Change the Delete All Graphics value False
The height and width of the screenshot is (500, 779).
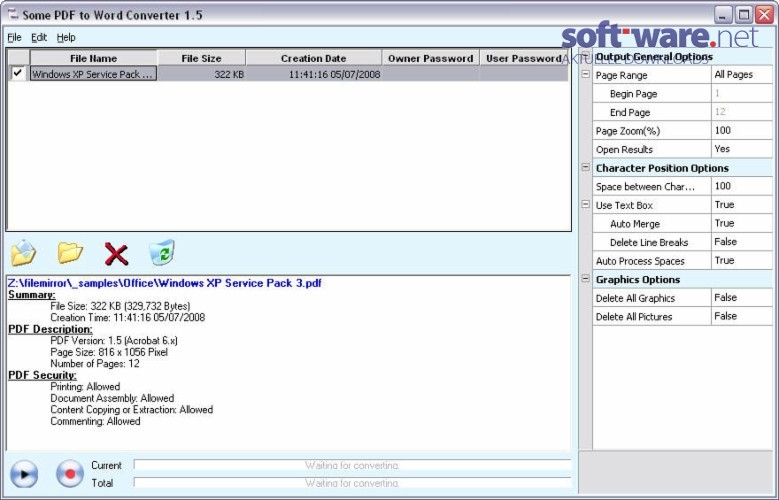click(x=742, y=298)
